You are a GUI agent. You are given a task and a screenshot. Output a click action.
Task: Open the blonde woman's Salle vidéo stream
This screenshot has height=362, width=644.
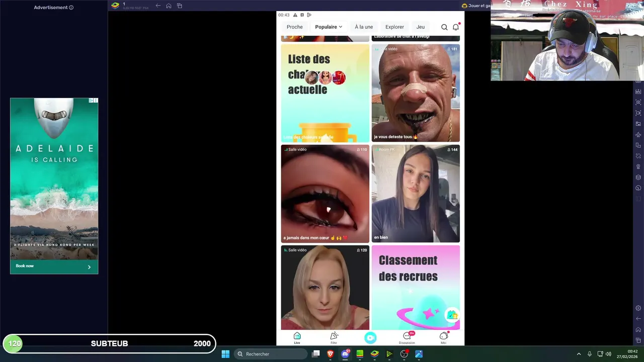point(325,288)
